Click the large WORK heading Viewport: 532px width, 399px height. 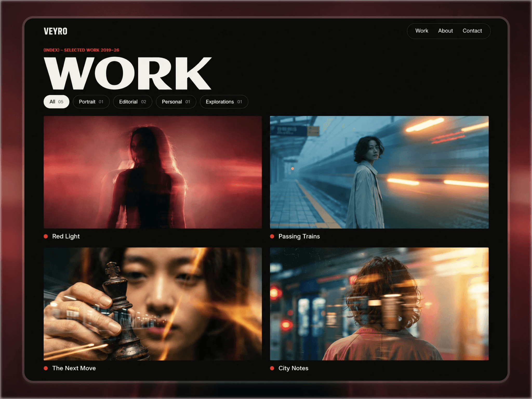[128, 73]
